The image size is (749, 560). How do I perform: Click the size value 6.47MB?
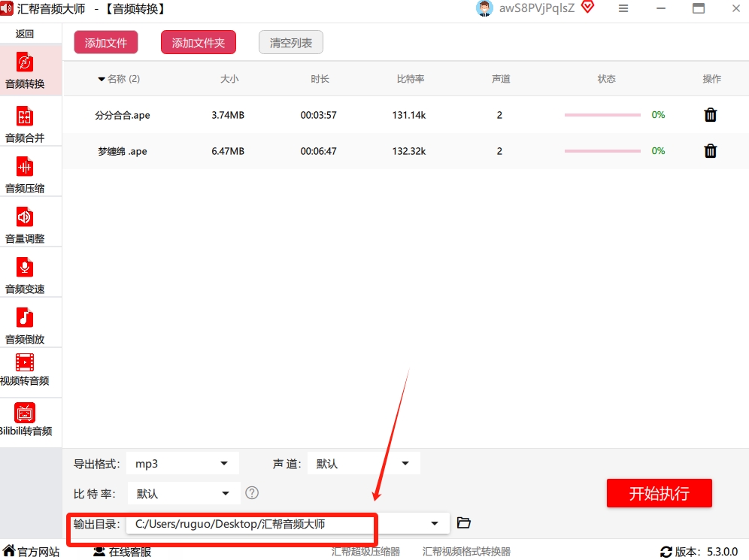tap(228, 151)
